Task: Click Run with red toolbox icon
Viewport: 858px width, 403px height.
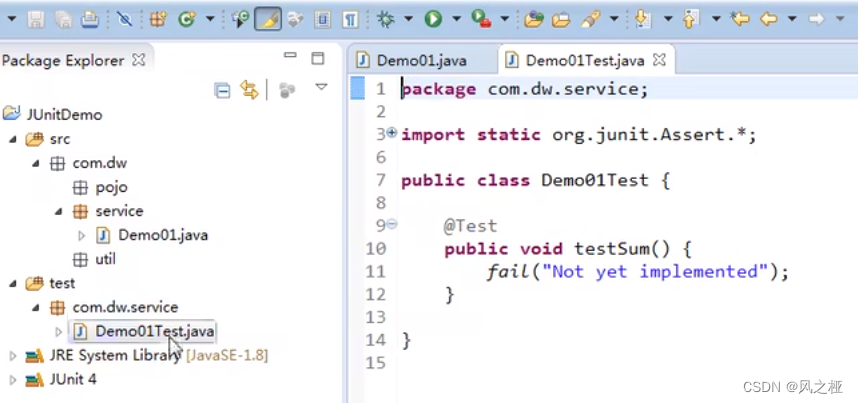Action: tap(481, 20)
